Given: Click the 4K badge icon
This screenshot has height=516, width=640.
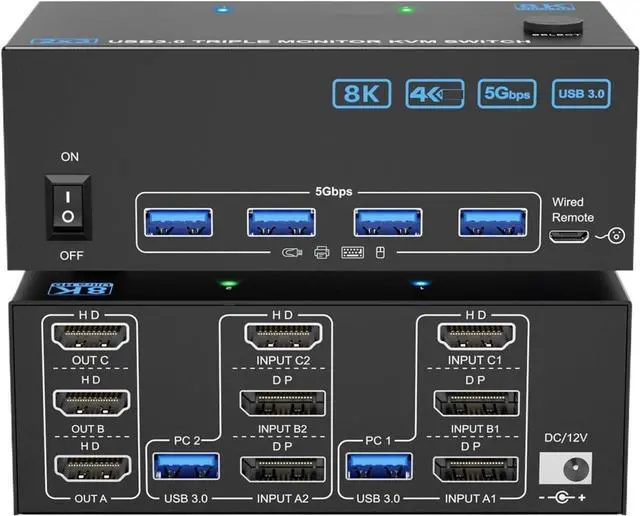Looking at the screenshot, I should pos(435,94).
